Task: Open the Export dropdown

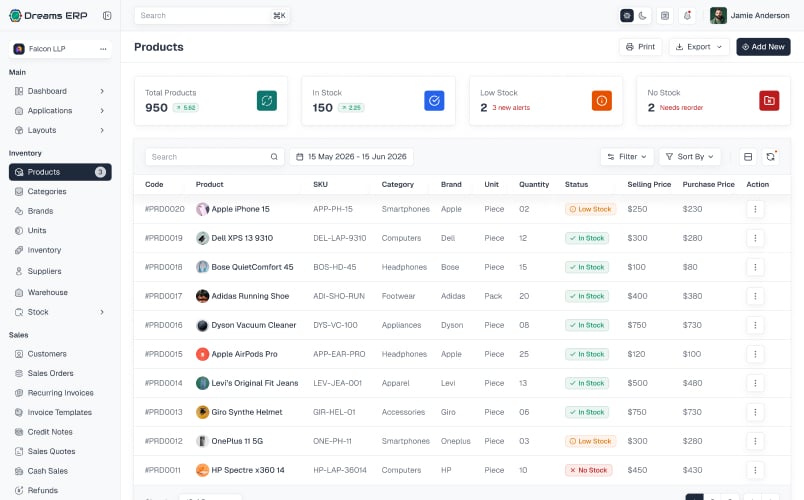Action: (x=698, y=47)
